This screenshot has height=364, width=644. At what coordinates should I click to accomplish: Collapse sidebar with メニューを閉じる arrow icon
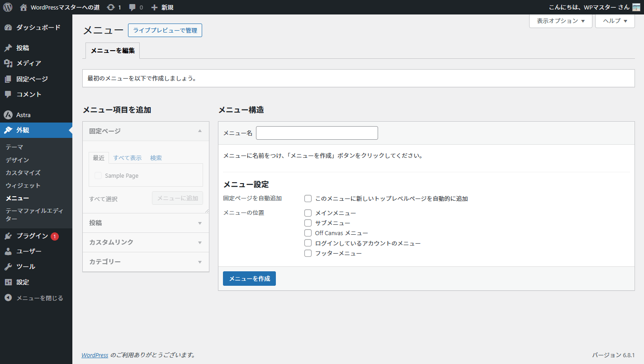[x=8, y=298]
